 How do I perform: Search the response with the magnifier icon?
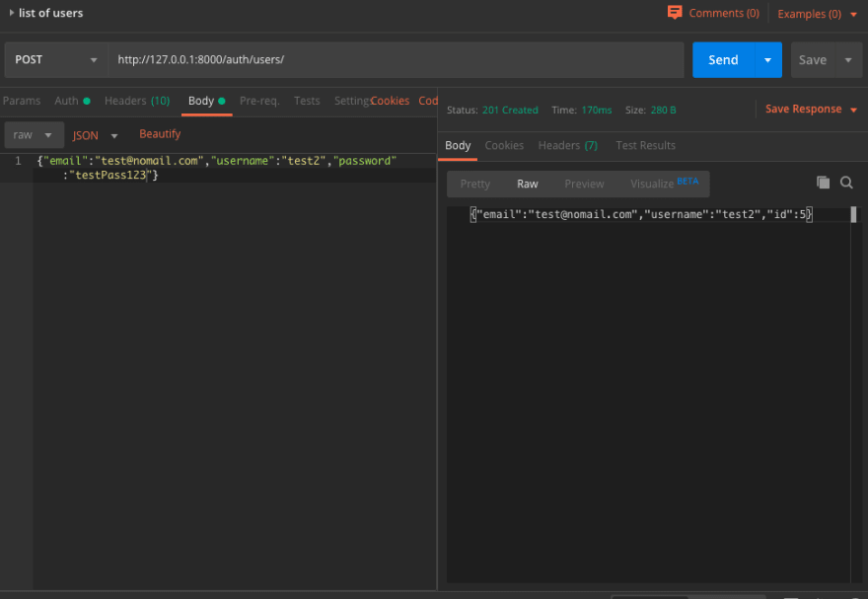(846, 183)
